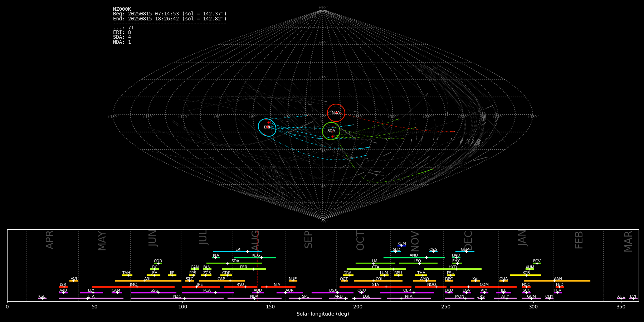The image size is (644, 322).
Task: Select the XCB shower bar in timeline
Action: 526,275
